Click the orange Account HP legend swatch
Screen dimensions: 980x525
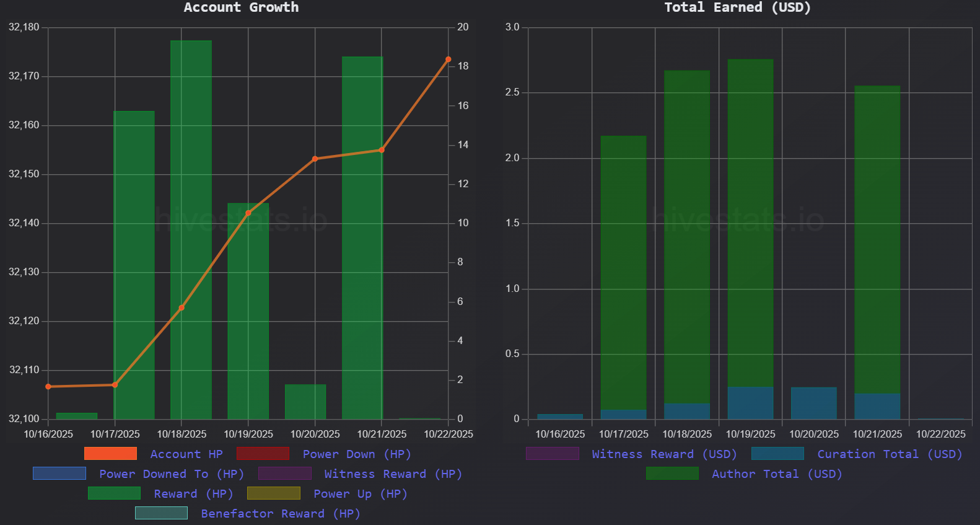[x=110, y=454]
